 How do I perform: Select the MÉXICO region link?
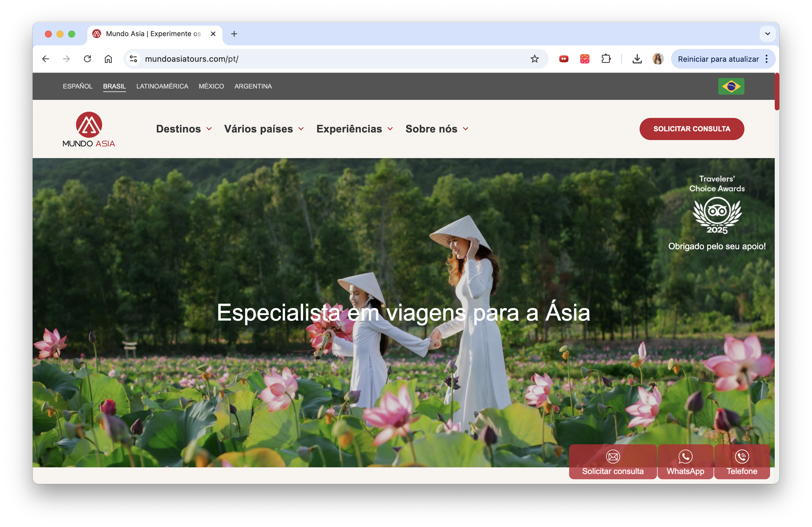(211, 86)
